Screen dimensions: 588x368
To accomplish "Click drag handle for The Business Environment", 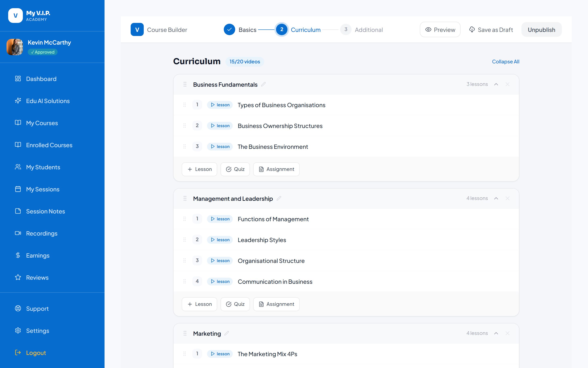I will [x=185, y=146].
